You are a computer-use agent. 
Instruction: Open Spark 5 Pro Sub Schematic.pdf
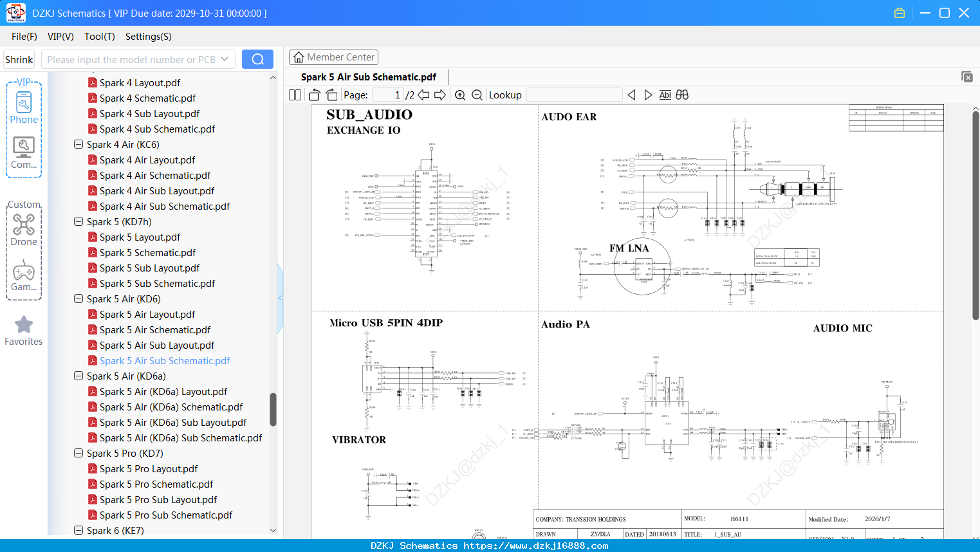pos(166,515)
